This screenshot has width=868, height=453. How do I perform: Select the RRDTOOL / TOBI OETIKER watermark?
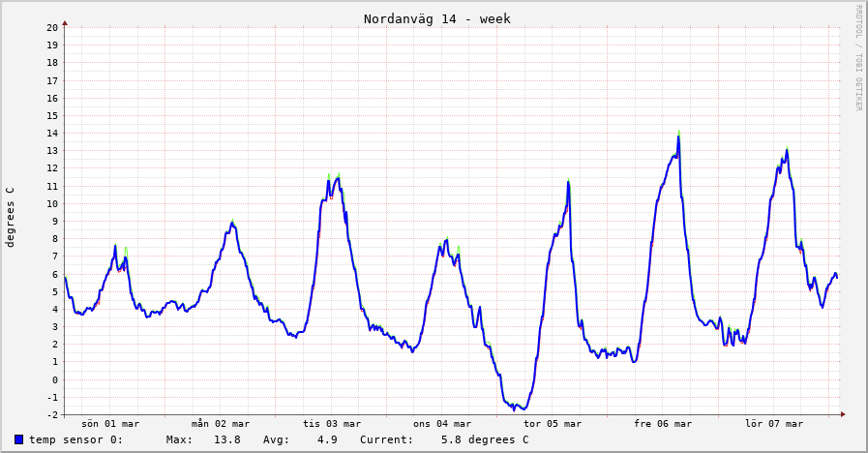857,58
